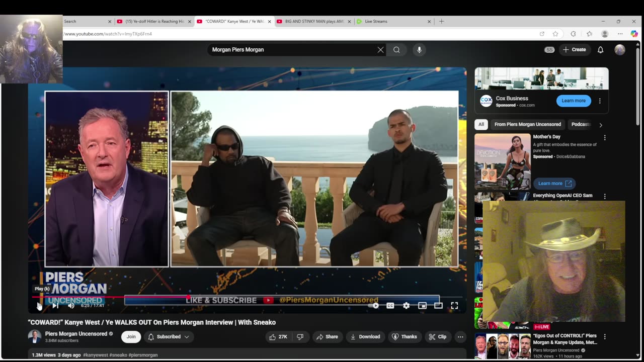This screenshot has height=362, width=644.
Task: Clear the YouTube search box text
Action: point(380,50)
